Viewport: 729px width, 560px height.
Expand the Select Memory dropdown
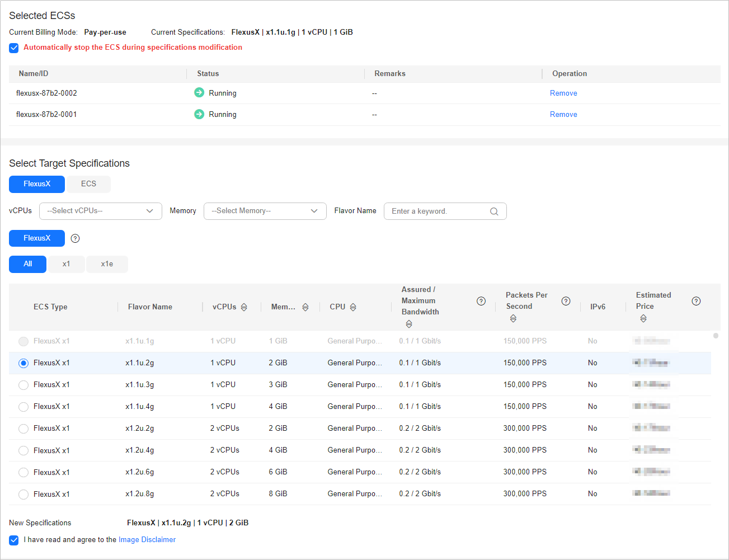265,211
